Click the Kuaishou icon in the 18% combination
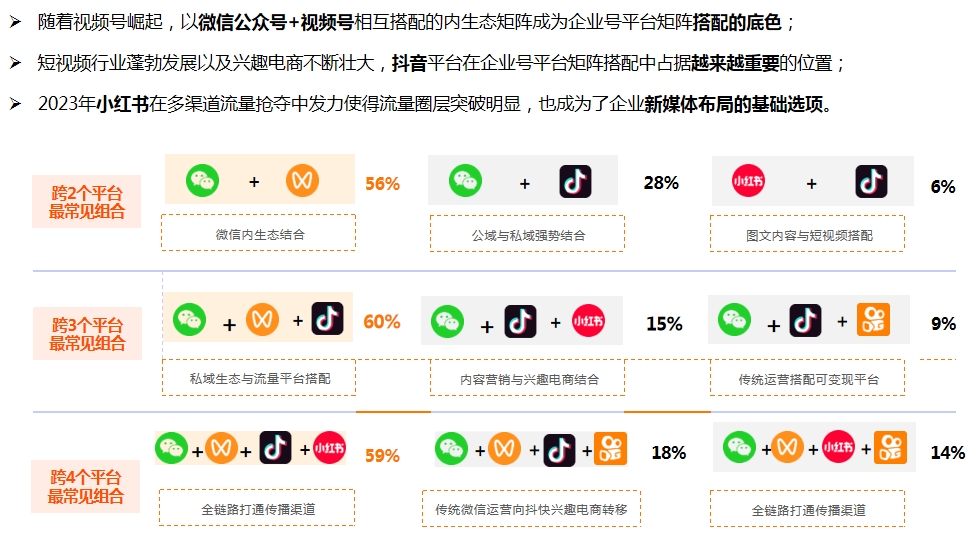Screen dimensions: 980x545 coord(610,449)
